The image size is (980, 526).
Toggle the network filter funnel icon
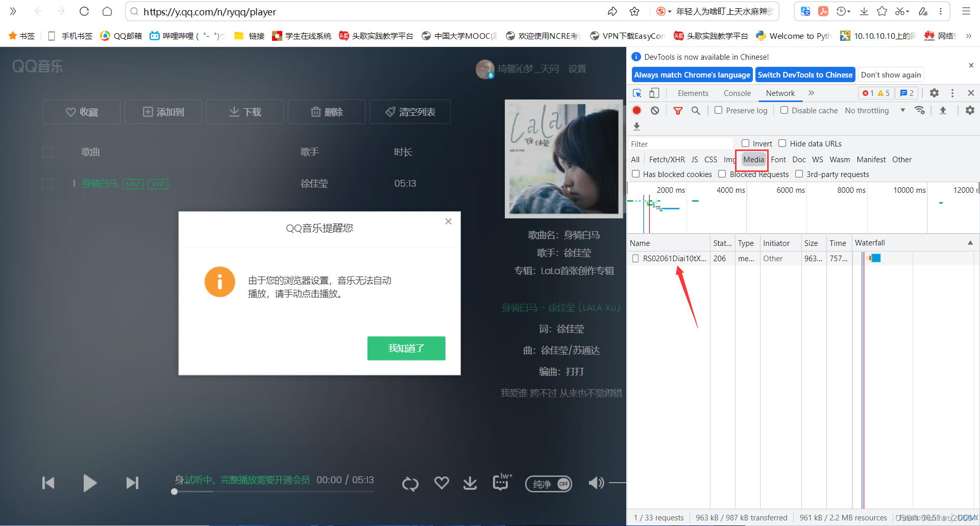678,111
